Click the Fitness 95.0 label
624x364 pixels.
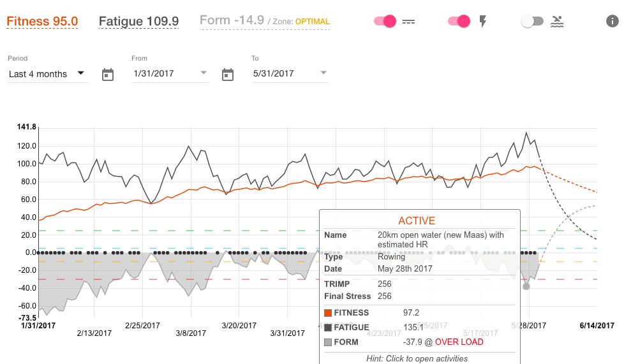[42, 22]
